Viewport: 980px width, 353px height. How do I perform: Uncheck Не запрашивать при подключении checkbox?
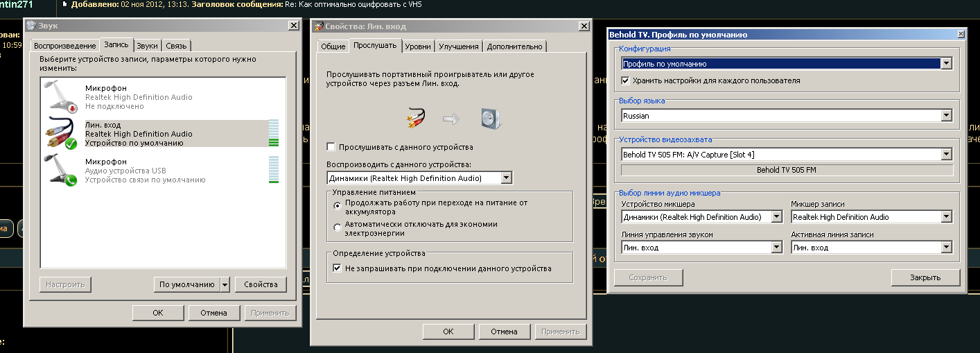pyautogui.click(x=338, y=268)
